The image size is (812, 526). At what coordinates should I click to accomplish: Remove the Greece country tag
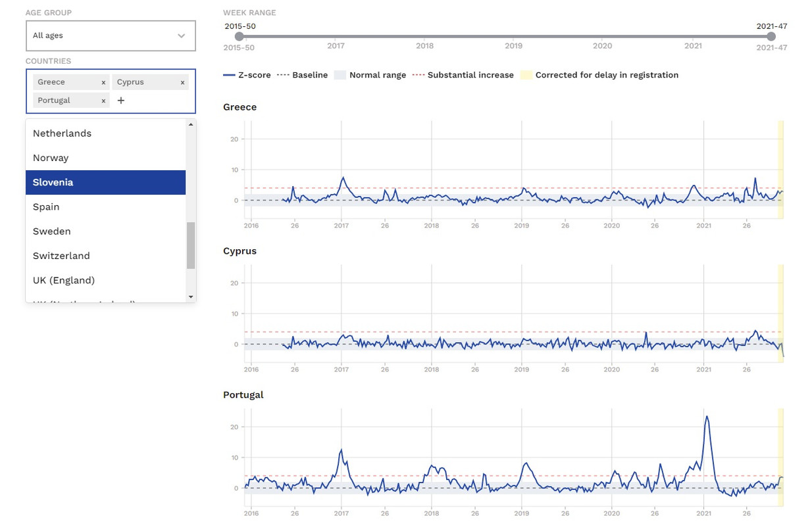[x=103, y=82]
